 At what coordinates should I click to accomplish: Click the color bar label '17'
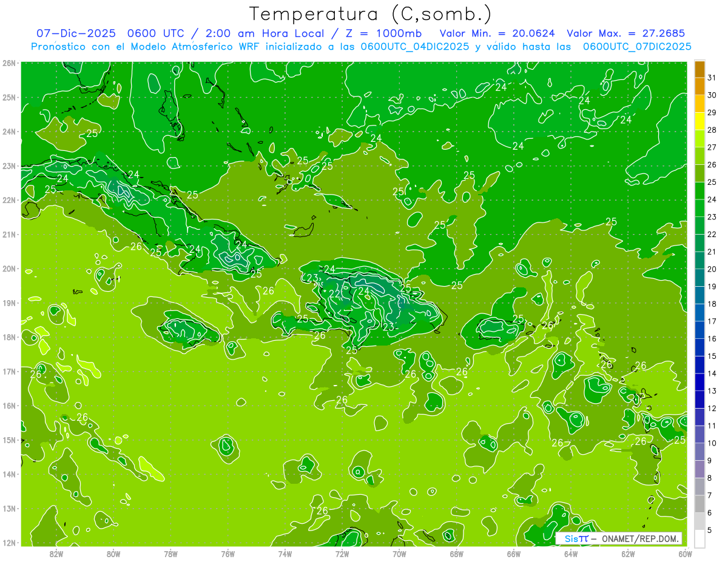pos(712,321)
